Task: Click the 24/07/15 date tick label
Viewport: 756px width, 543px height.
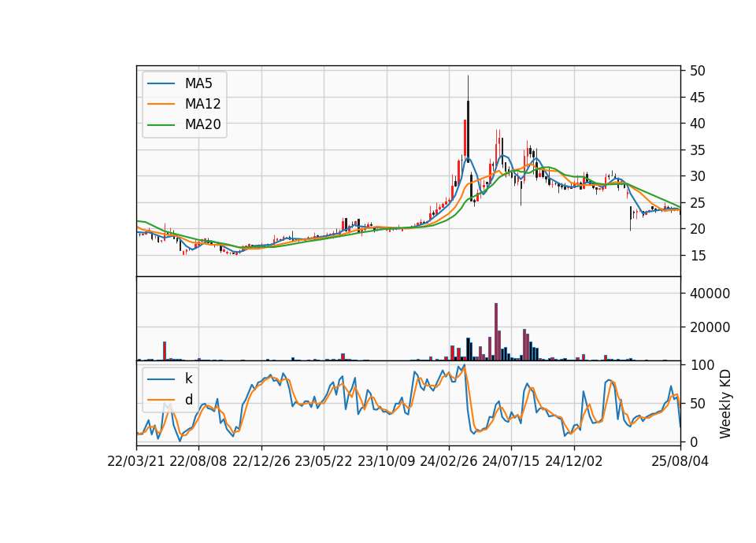Action: coord(511,461)
